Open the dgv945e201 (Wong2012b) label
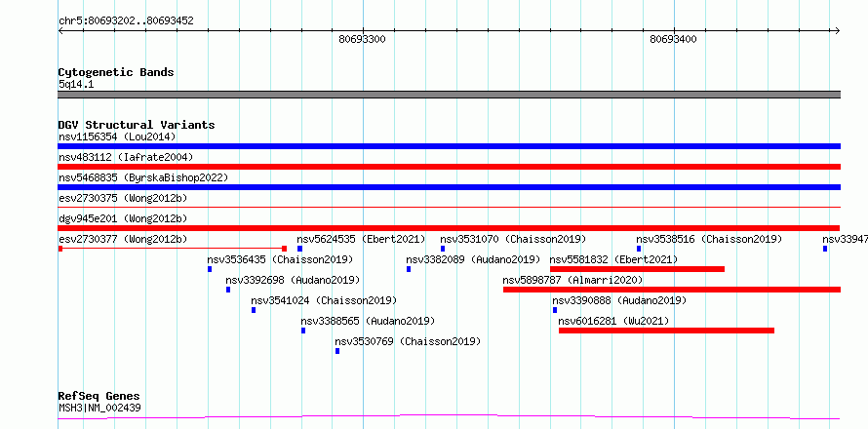The width and height of the screenshot is (868, 429). pyautogui.click(x=123, y=218)
